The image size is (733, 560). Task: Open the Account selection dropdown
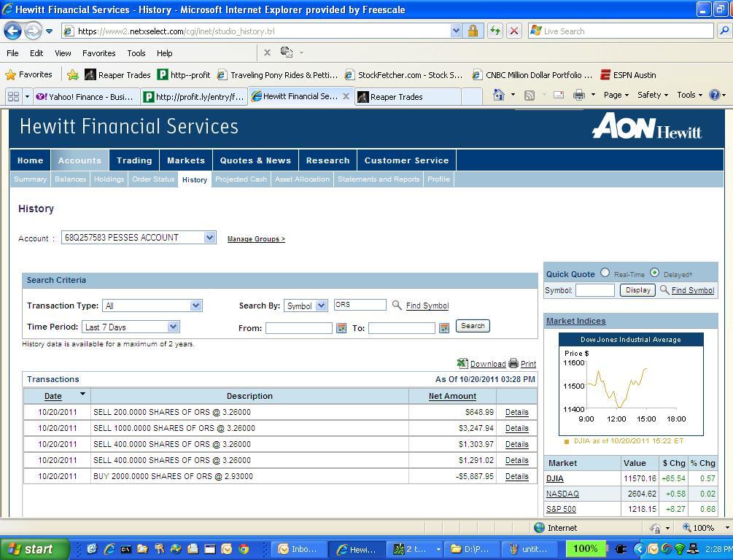[139, 238]
